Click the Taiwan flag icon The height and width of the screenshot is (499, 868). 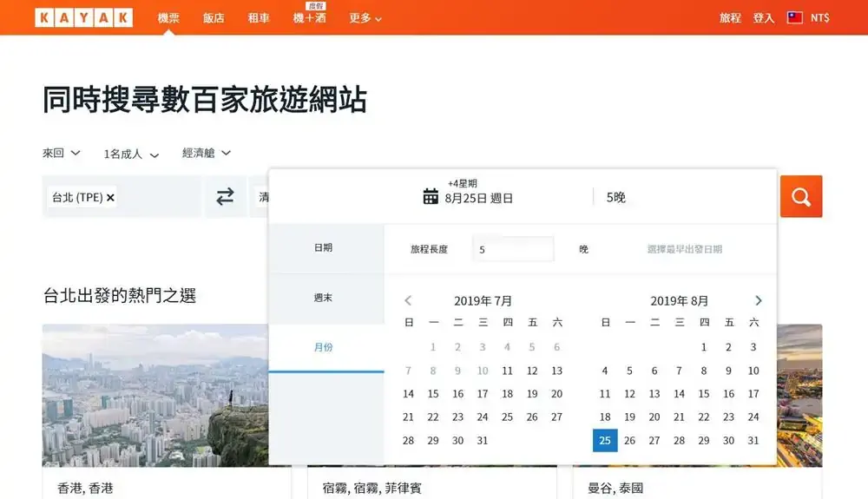(x=795, y=17)
